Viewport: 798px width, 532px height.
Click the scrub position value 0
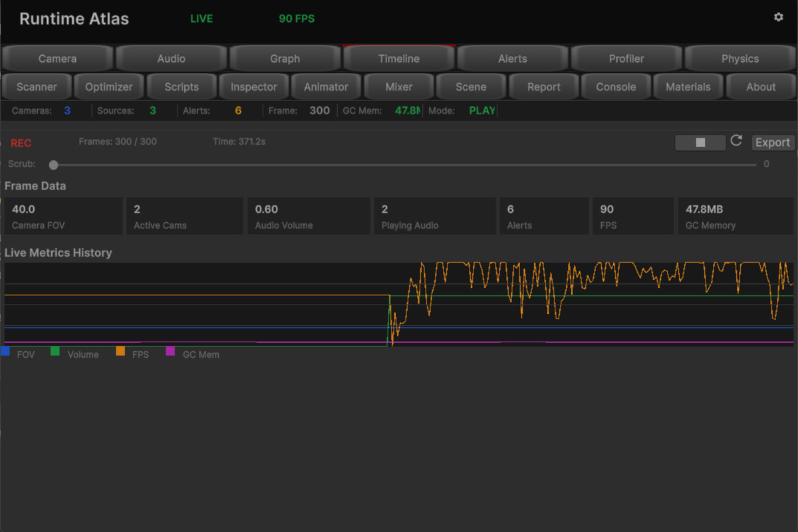[766, 164]
